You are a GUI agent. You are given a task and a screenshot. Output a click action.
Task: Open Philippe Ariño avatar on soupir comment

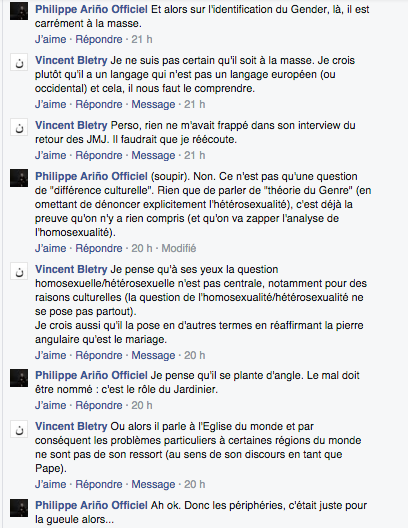pyautogui.click(x=19, y=178)
